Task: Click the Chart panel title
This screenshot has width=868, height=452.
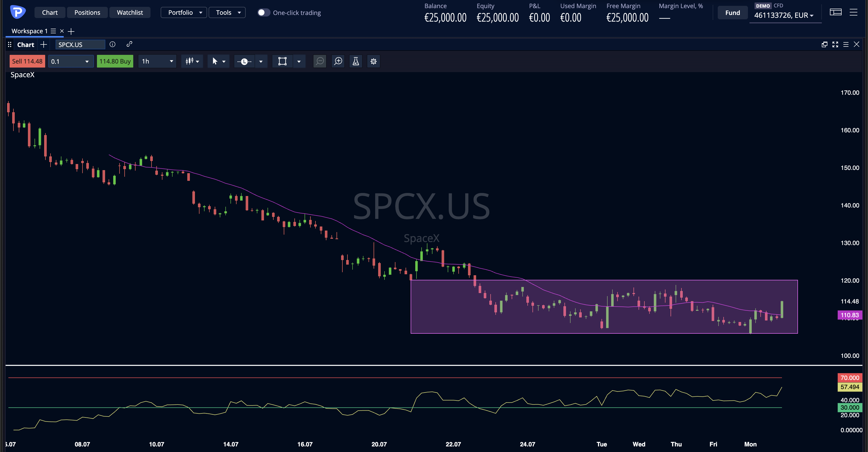Action: tap(26, 44)
